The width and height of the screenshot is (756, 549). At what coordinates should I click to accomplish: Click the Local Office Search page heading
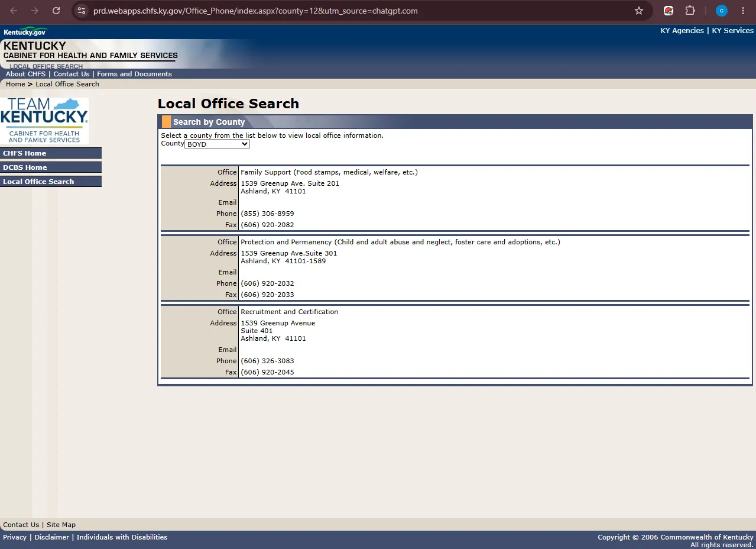[x=228, y=104]
